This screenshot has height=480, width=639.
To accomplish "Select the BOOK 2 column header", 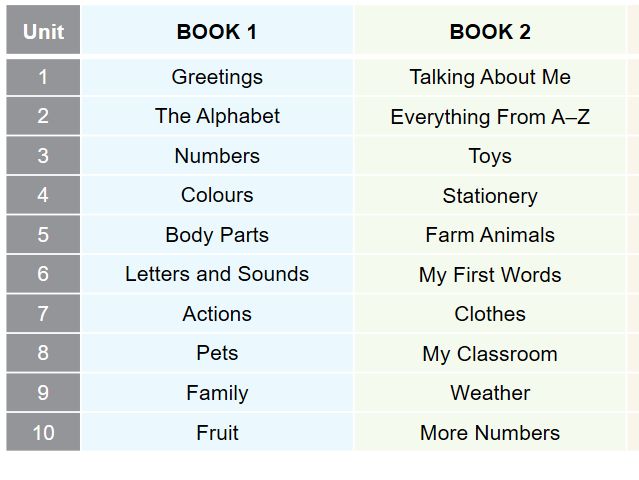I will click(x=490, y=31).
